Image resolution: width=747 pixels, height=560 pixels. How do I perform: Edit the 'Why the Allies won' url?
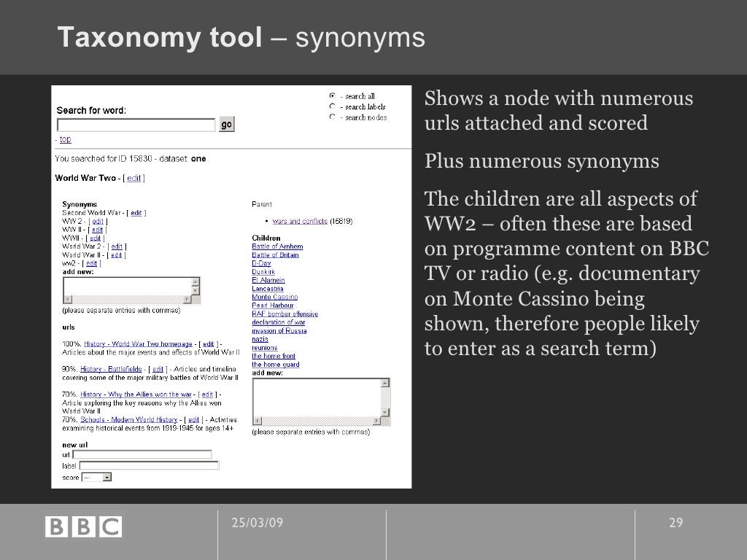tap(206, 394)
